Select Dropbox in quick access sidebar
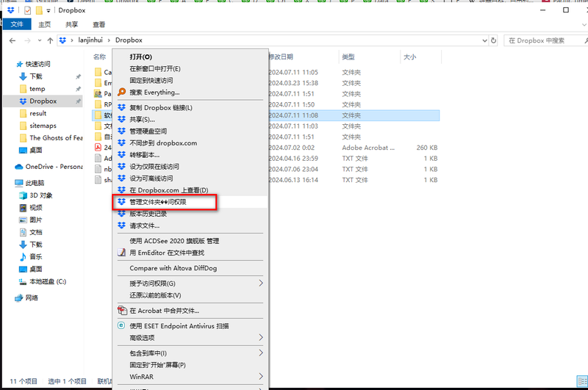 pos(43,101)
